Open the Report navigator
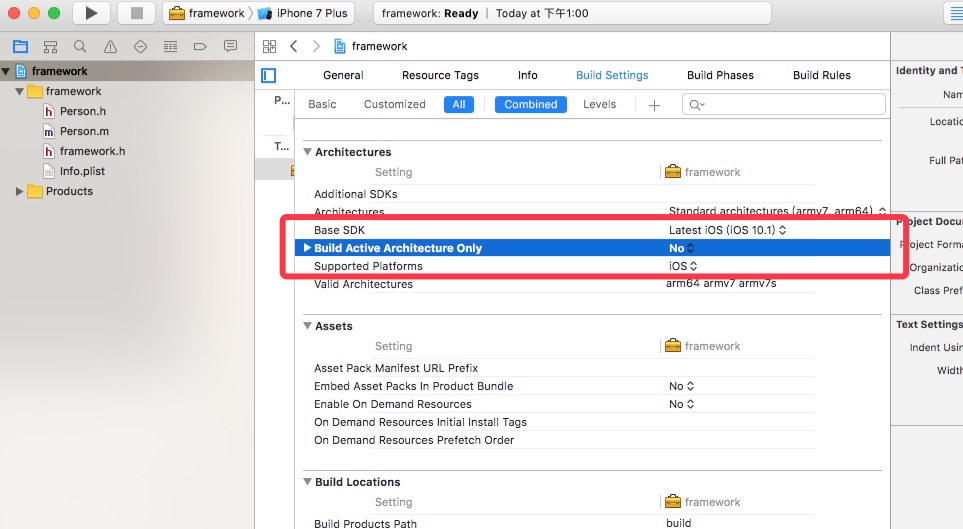 click(x=230, y=46)
